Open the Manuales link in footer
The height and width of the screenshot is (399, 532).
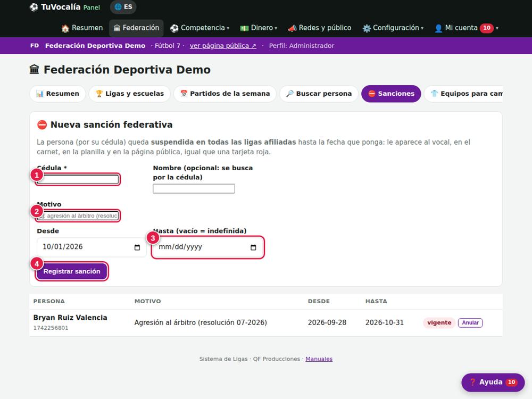tap(319, 359)
